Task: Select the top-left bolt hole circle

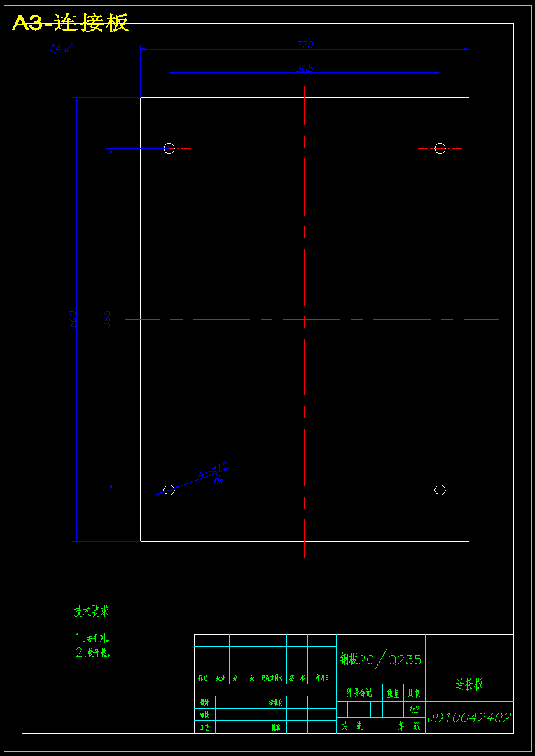Action: click(x=169, y=148)
